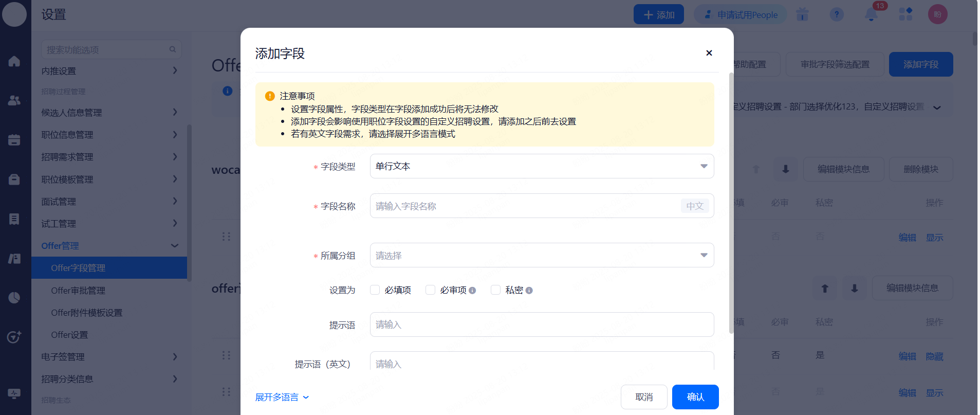
Task: Click the 确认 button
Action: pos(695,397)
